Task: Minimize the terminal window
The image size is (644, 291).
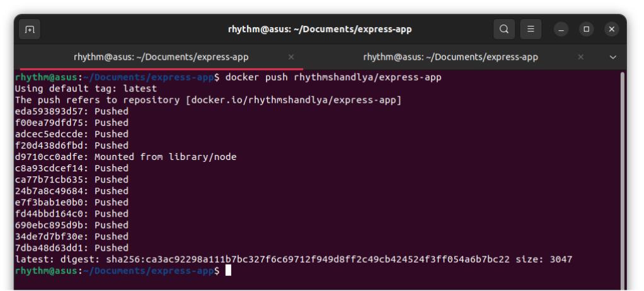Action: [561, 30]
